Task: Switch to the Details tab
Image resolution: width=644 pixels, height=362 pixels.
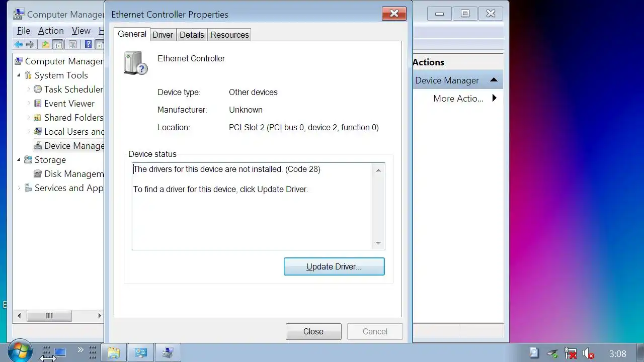Action: (x=192, y=35)
